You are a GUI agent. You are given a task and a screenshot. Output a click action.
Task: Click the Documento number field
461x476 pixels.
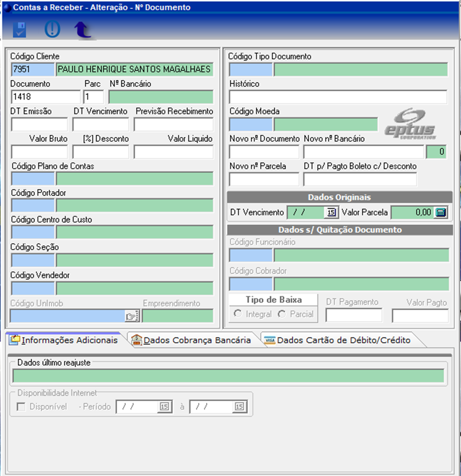pyautogui.click(x=45, y=97)
